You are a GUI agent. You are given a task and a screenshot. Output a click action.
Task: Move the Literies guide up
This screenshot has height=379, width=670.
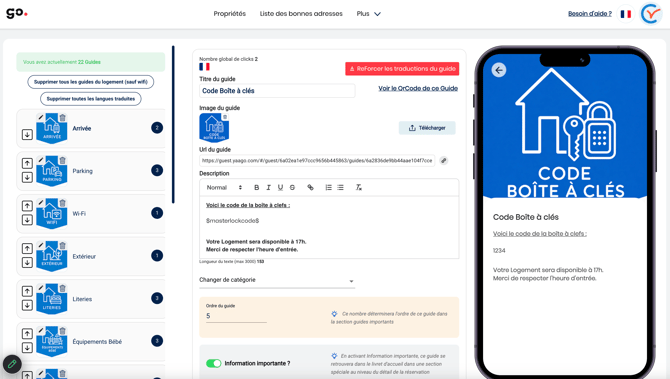coord(27,291)
